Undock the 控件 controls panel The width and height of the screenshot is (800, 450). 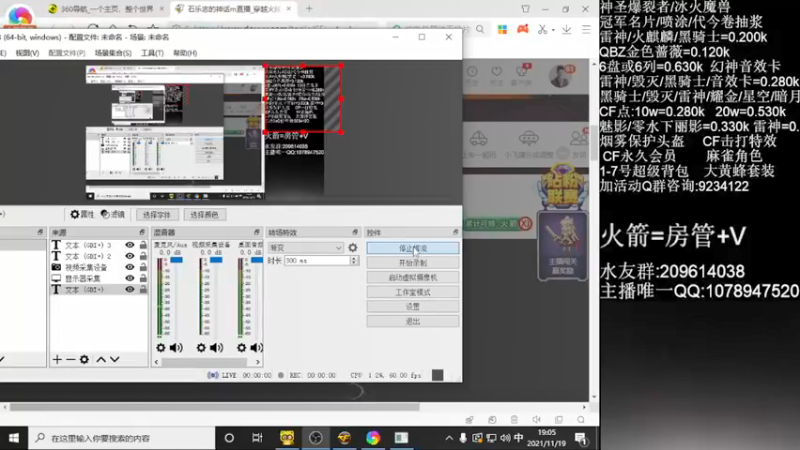click(x=455, y=232)
